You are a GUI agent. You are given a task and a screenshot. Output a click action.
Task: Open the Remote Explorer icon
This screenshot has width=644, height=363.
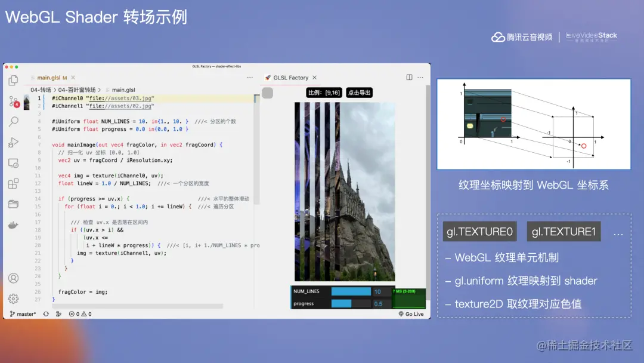coord(13,162)
